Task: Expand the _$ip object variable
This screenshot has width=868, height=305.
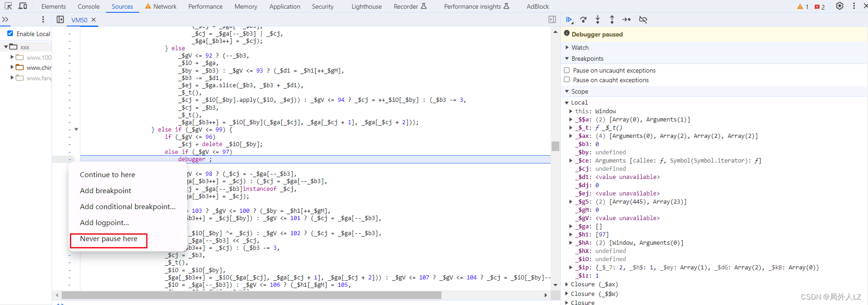Action: tap(571, 267)
